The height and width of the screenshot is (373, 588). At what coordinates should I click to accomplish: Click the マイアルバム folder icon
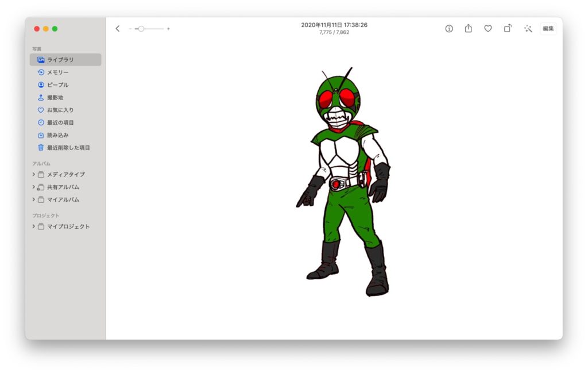(x=41, y=199)
